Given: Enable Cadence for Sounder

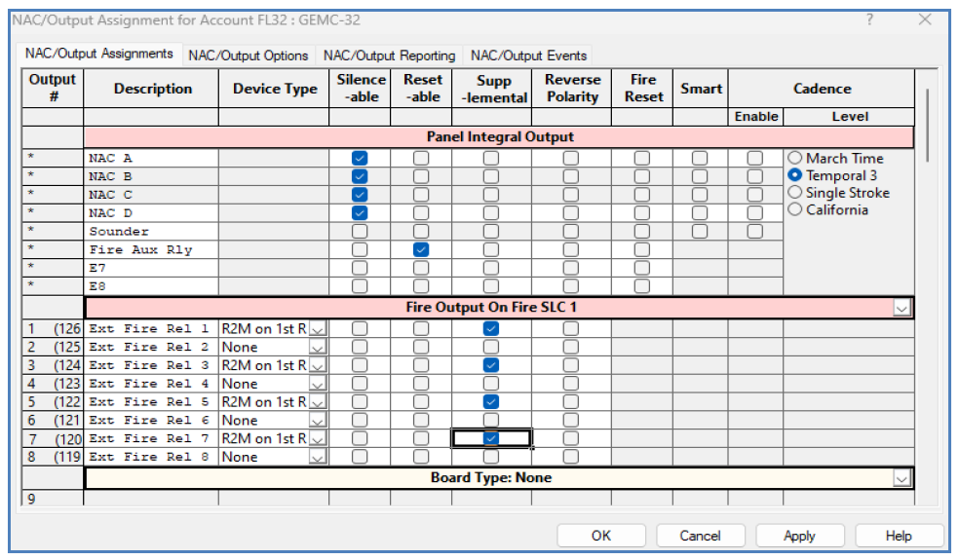Looking at the screenshot, I should [x=754, y=231].
